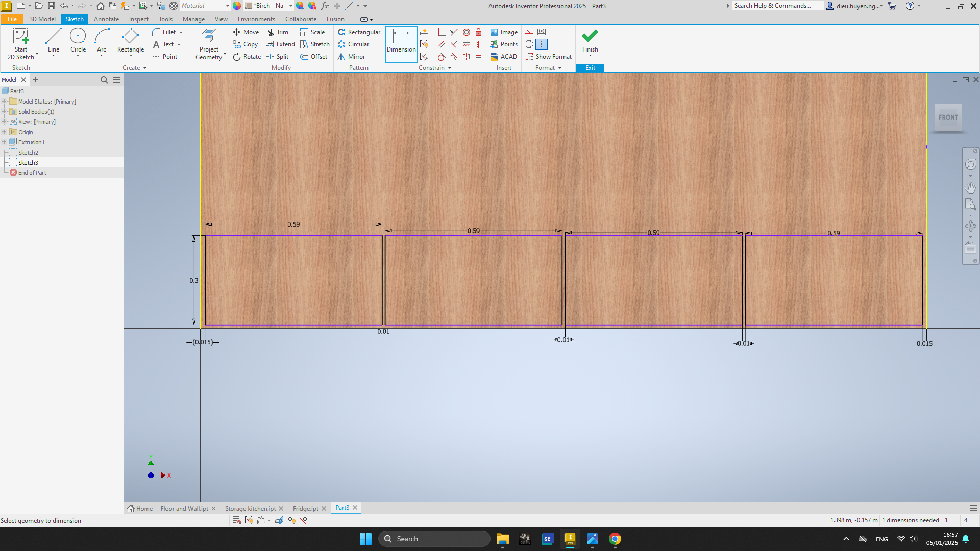Open Constraint Settings icon
980x551 pixels.
424,57
